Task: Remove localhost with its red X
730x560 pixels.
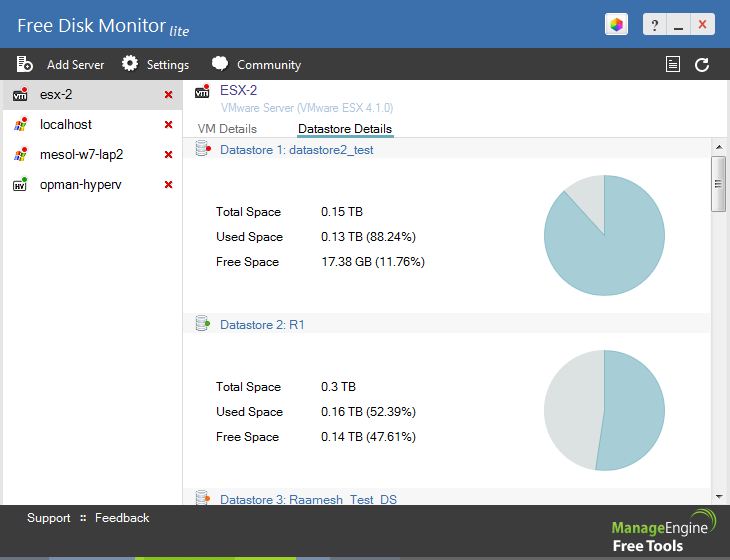Action: tap(169, 125)
